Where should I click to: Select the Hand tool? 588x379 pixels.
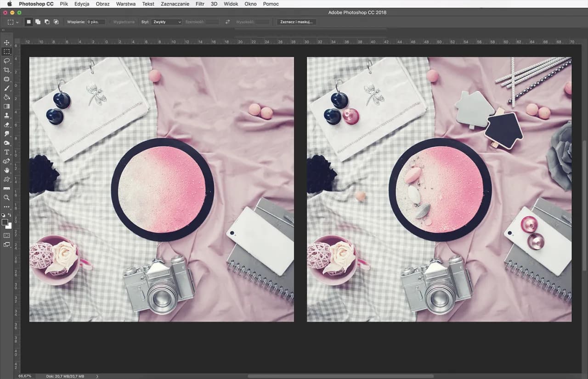(7, 170)
